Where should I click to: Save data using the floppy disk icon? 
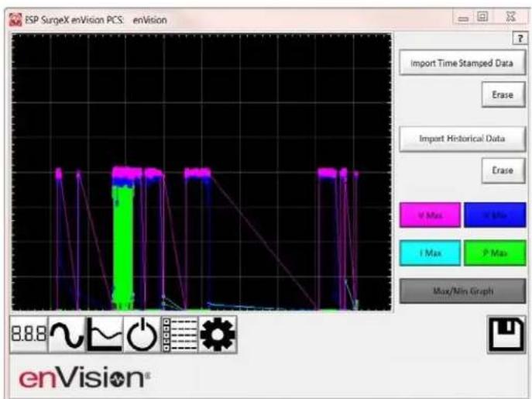(x=506, y=335)
